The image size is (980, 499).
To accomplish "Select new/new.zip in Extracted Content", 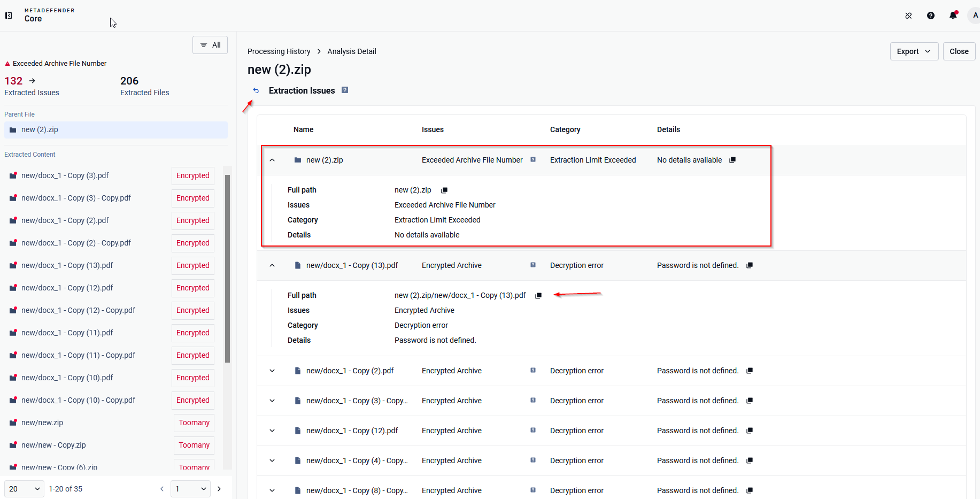I will tap(42, 423).
